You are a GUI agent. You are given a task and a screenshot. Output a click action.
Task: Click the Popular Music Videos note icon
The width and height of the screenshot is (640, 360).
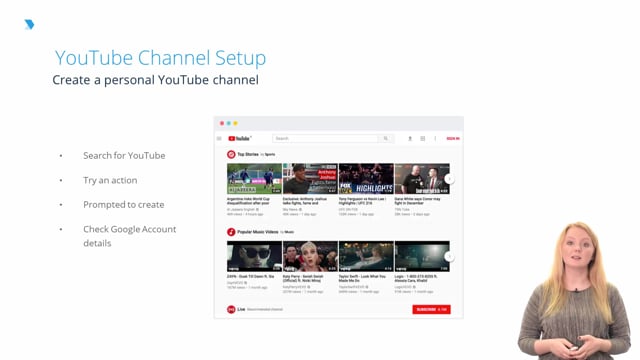pos(231,232)
